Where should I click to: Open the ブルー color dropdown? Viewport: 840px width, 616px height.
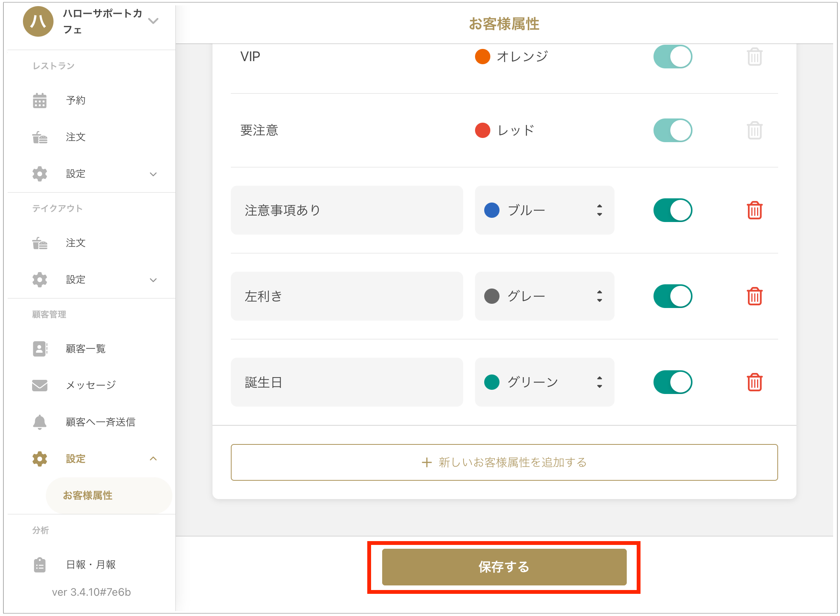pyautogui.click(x=545, y=210)
